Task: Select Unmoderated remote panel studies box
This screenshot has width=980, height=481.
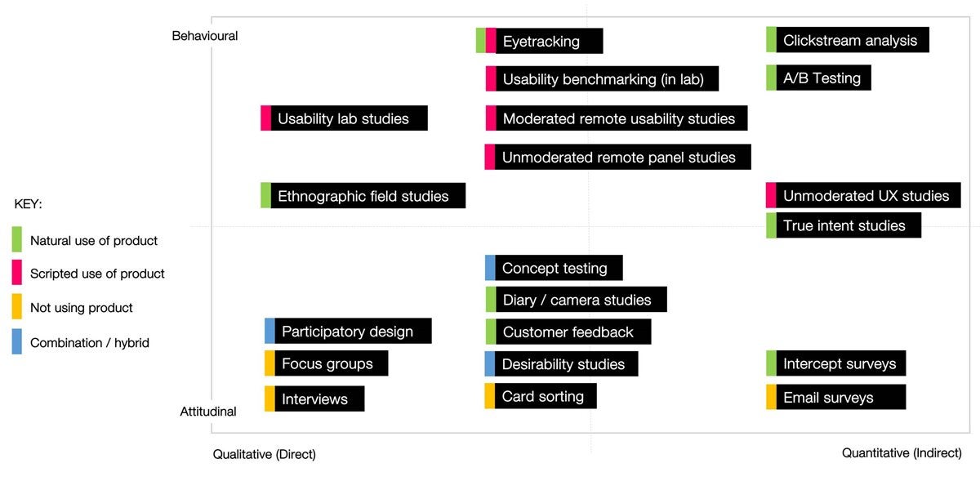Action: click(x=619, y=157)
